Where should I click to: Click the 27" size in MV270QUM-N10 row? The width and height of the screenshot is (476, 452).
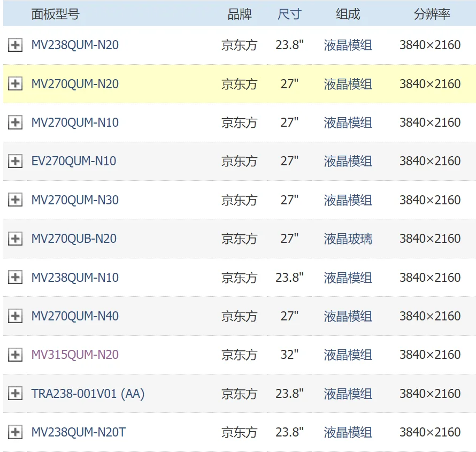point(289,122)
